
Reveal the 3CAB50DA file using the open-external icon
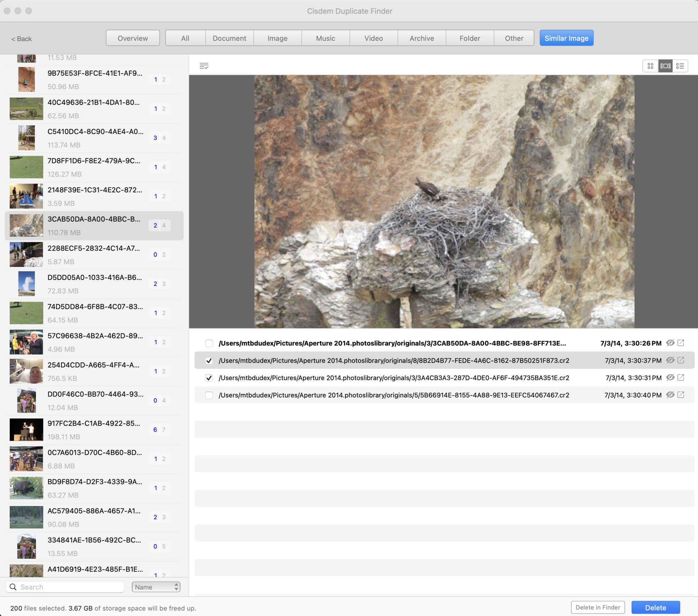pyautogui.click(x=681, y=343)
